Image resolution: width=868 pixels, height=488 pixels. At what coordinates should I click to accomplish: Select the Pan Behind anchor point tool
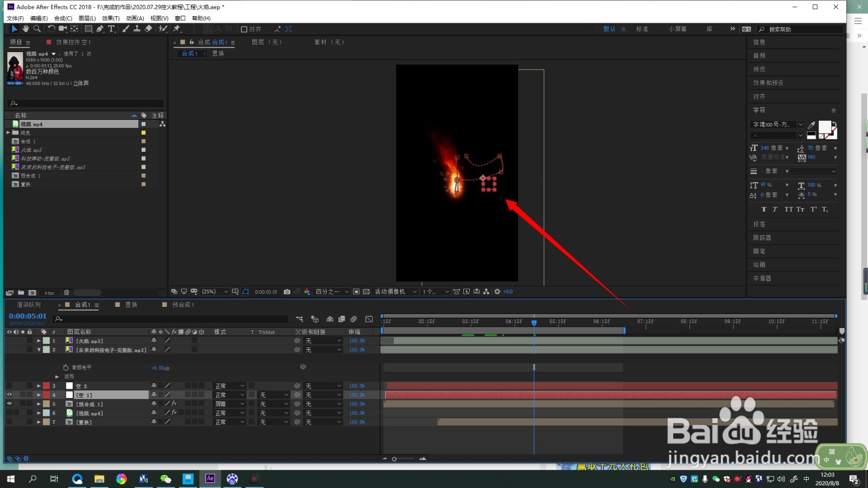[x=75, y=29]
